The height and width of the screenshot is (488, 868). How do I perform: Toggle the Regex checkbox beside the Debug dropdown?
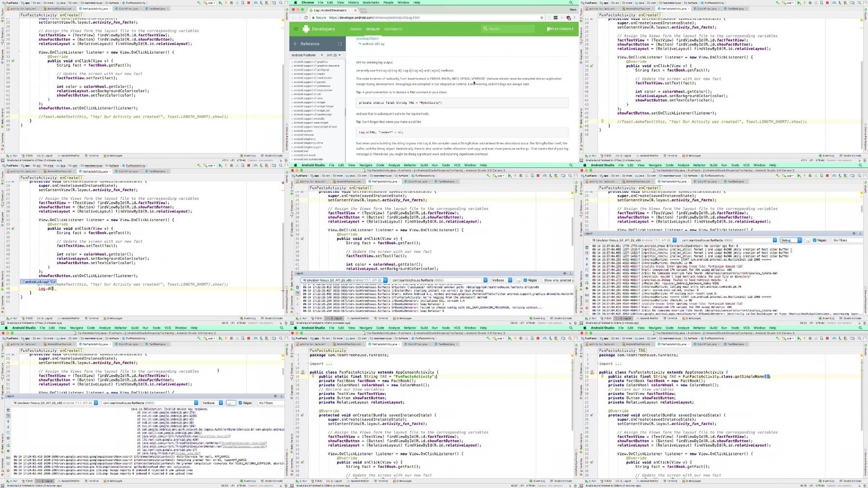coord(815,240)
